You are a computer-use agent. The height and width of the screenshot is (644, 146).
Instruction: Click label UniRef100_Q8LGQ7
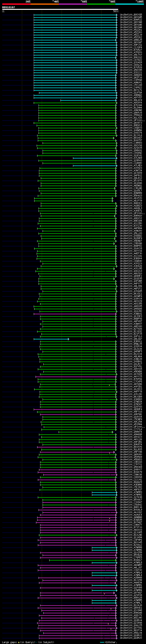pos(131,339)
